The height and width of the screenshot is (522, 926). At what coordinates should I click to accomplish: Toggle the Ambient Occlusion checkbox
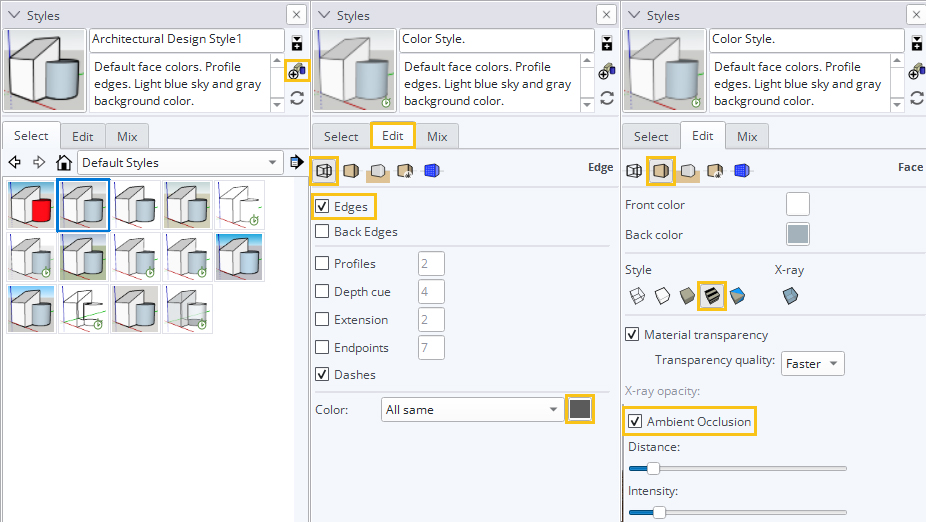point(633,422)
